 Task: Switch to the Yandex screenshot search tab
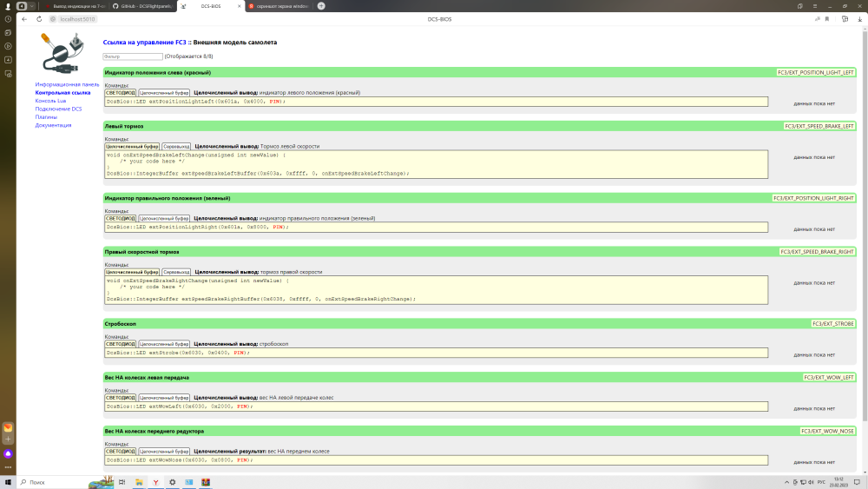[x=279, y=6]
